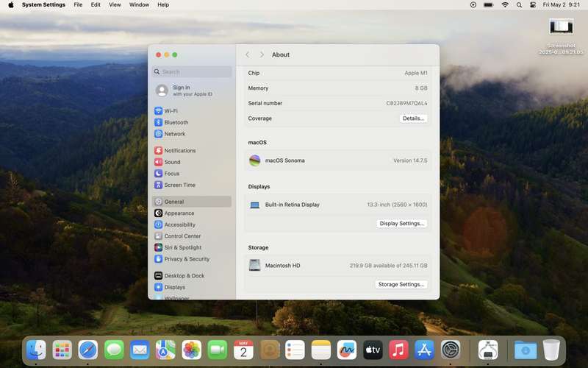Viewport: 588px width, 368px height.
Task: Open the Edit menu
Action: point(96,5)
